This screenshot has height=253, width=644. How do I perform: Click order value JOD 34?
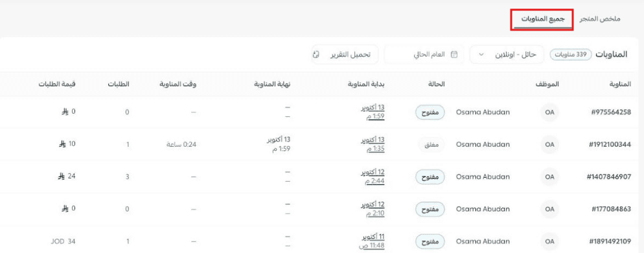coord(63,241)
